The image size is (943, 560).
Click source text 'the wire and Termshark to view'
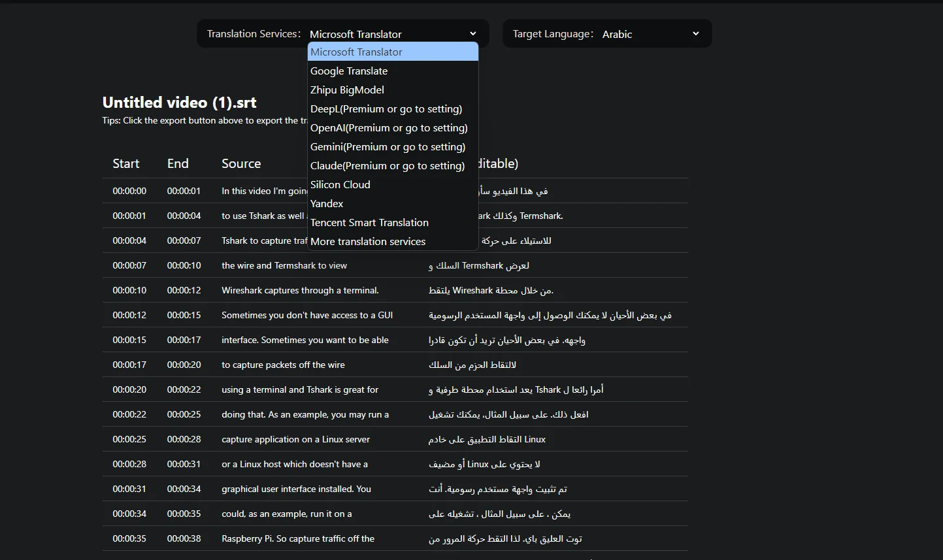(x=284, y=265)
